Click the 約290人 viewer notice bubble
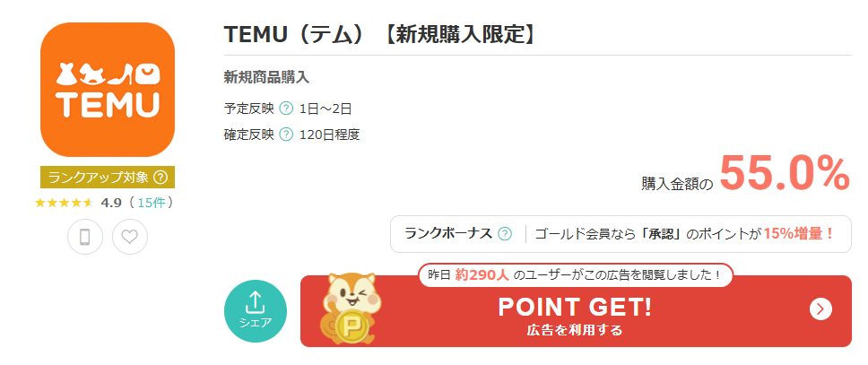868x365 pixels. tap(575, 274)
